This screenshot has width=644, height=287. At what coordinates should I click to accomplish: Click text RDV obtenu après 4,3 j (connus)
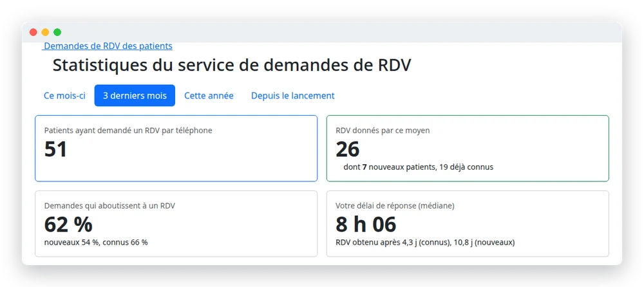tap(393, 242)
